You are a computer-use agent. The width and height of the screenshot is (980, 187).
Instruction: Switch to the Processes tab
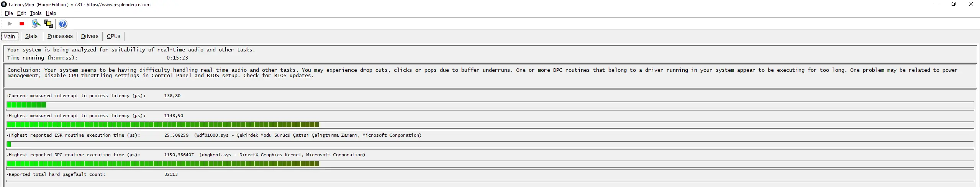[x=60, y=36]
